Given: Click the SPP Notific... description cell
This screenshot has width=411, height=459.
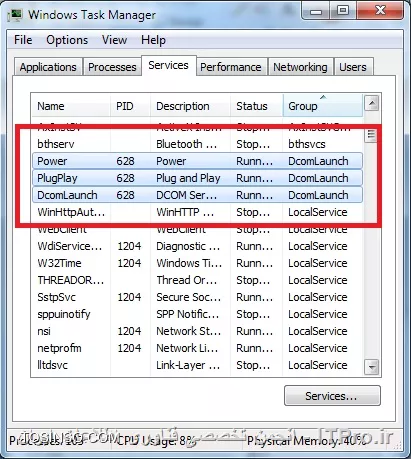Looking at the screenshot, I should pos(188,314).
